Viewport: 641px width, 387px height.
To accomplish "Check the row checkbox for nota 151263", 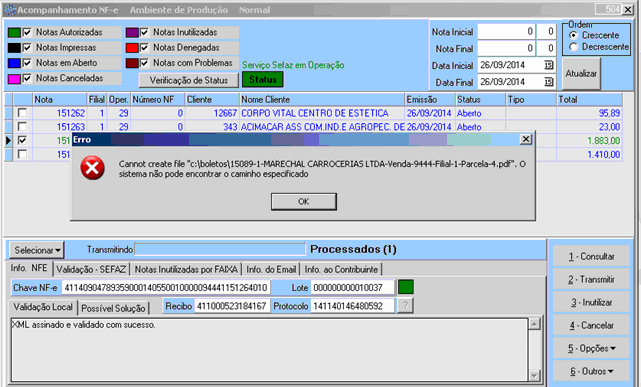I will [x=22, y=126].
